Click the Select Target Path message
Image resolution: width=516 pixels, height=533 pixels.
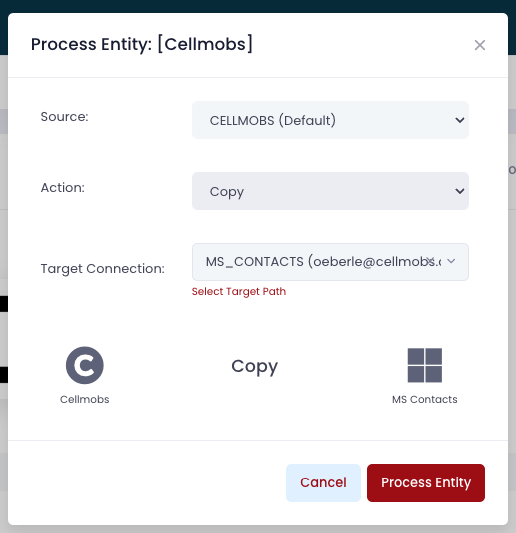click(x=239, y=291)
